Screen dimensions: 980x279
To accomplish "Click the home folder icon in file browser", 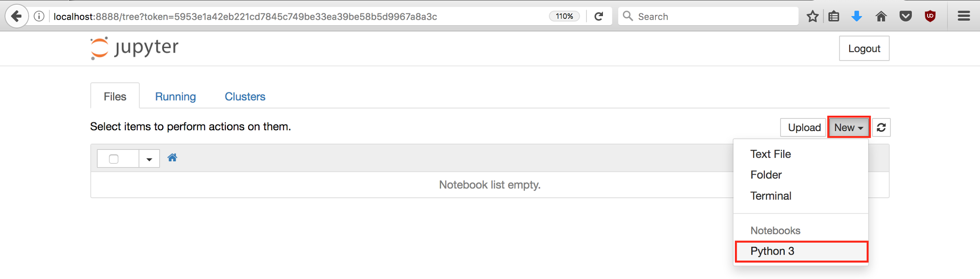I will click(x=172, y=157).
